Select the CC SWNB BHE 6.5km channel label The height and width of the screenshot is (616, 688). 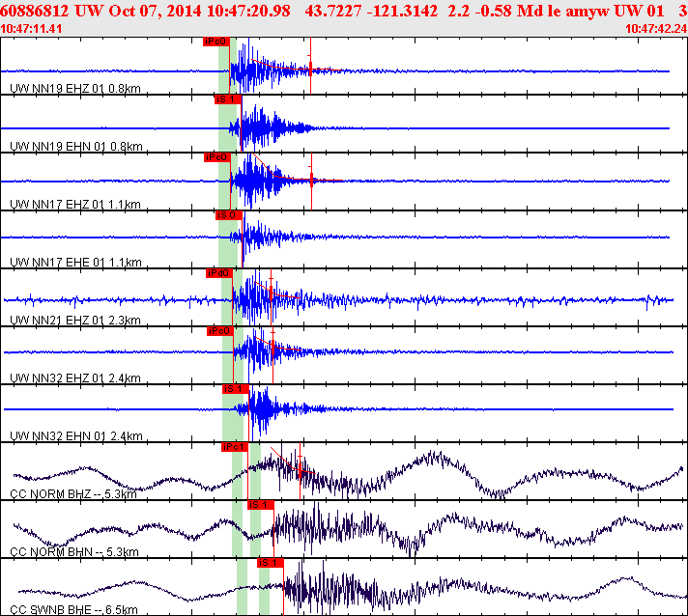[74, 610]
